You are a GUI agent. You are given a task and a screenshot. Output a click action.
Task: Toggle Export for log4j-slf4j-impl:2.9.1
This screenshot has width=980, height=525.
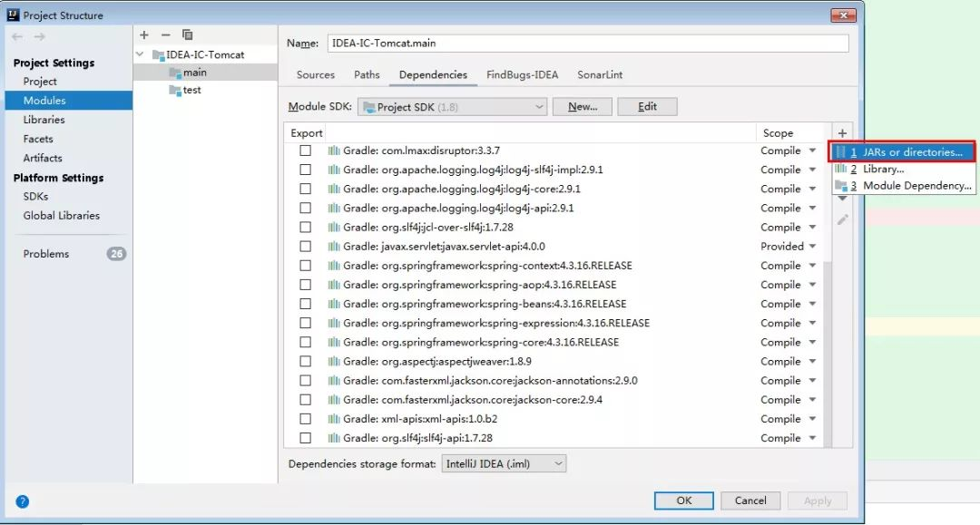[305, 170]
